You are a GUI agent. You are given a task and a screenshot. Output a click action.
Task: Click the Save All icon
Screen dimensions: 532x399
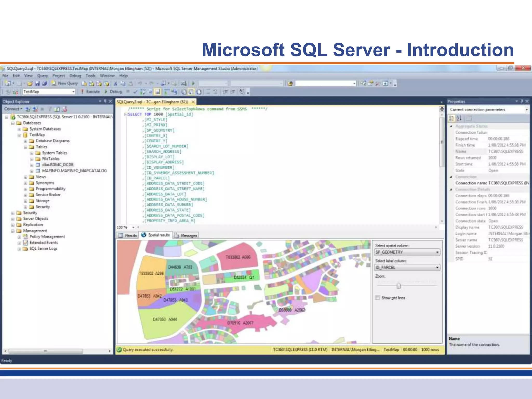tap(45, 83)
